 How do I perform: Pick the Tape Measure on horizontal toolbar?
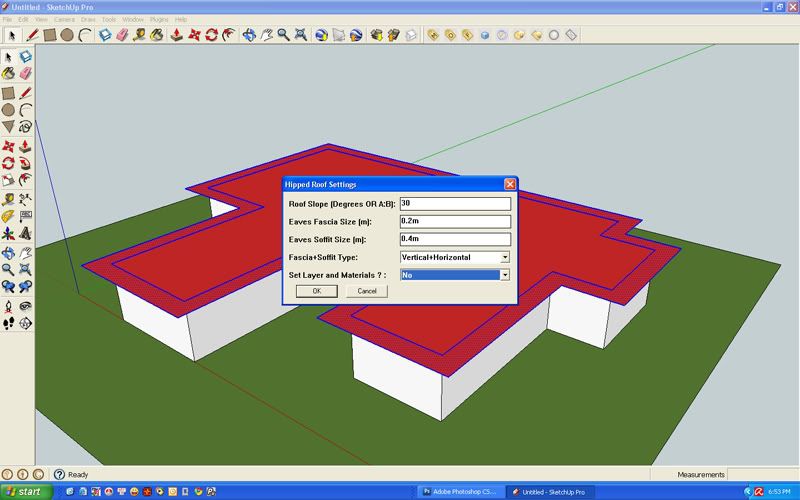click(x=139, y=35)
